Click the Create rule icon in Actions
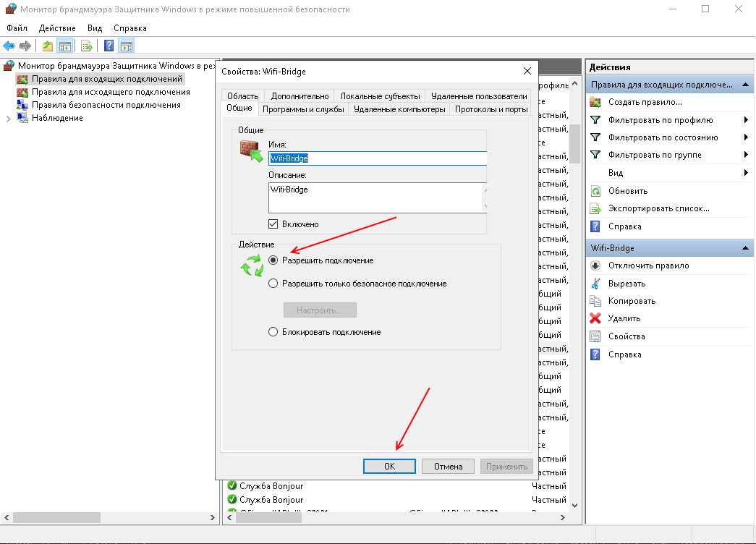This screenshot has width=756, height=544. click(595, 102)
